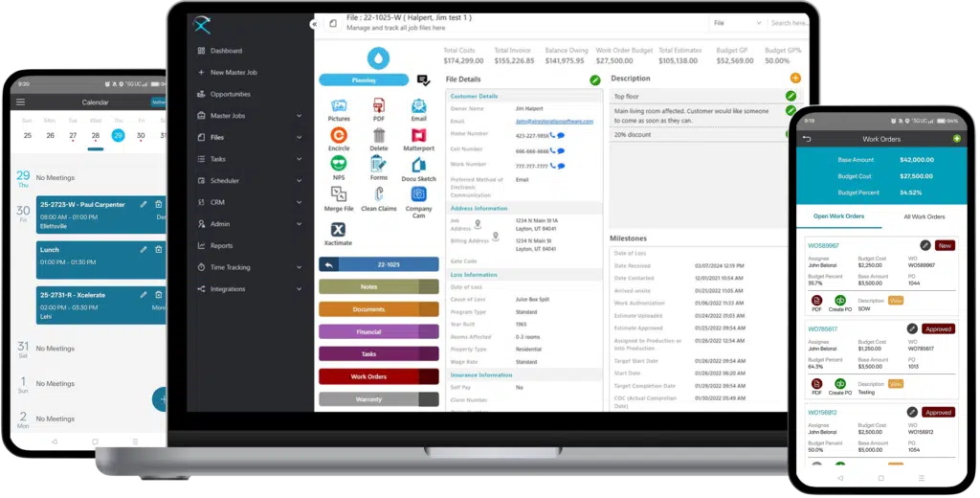
Task: Select New Master Job in the sidebar
Action: pyautogui.click(x=234, y=73)
